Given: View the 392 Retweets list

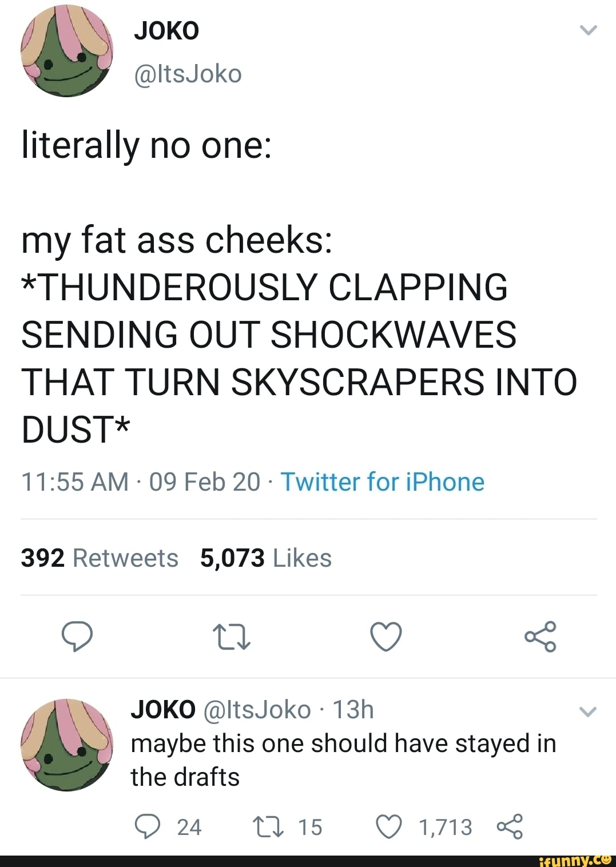Looking at the screenshot, I should click(100, 558).
